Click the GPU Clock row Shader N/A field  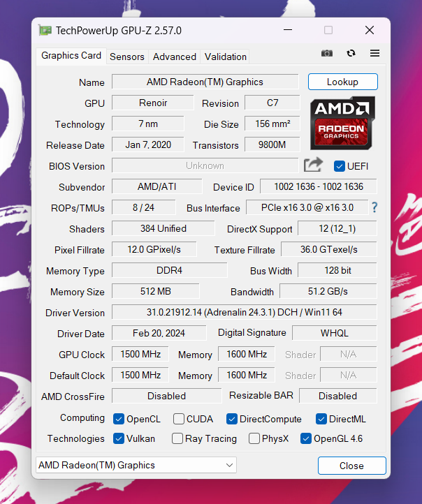pyautogui.click(x=349, y=354)
